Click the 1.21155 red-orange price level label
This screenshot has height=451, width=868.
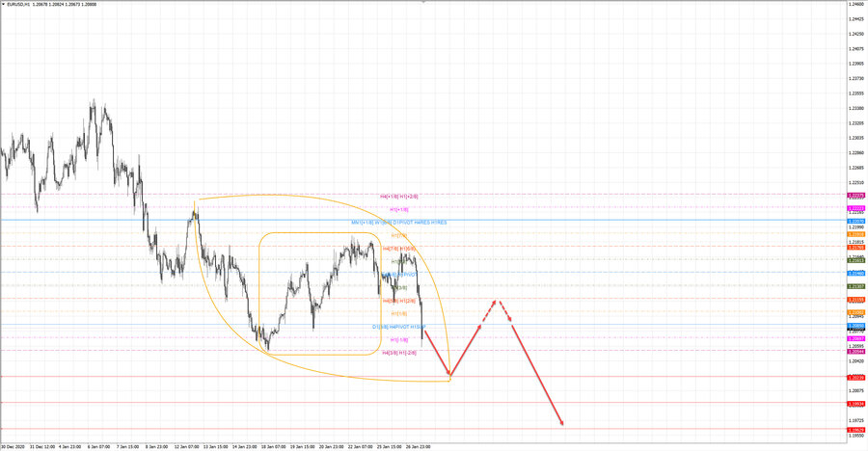coord(856,300)
